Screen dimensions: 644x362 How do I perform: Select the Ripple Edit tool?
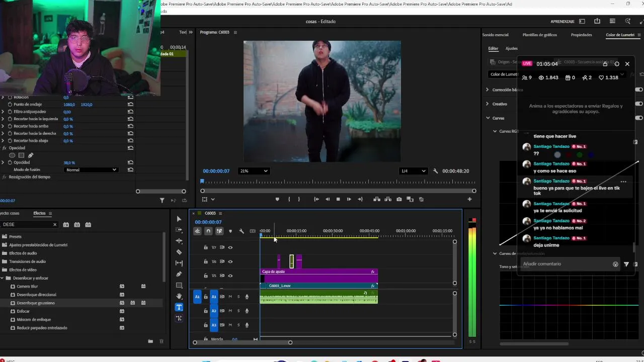(179, 241)
